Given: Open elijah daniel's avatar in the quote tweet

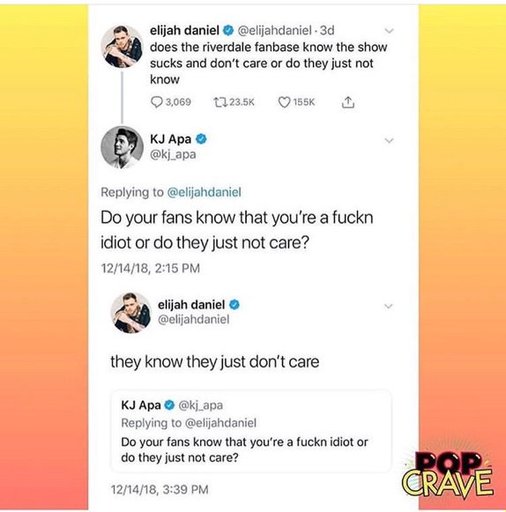Looking at the screenshot, I should (131, 312).
